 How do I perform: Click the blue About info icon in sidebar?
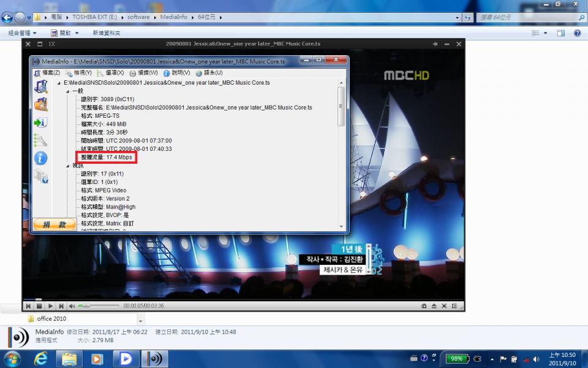click(40, 158)
